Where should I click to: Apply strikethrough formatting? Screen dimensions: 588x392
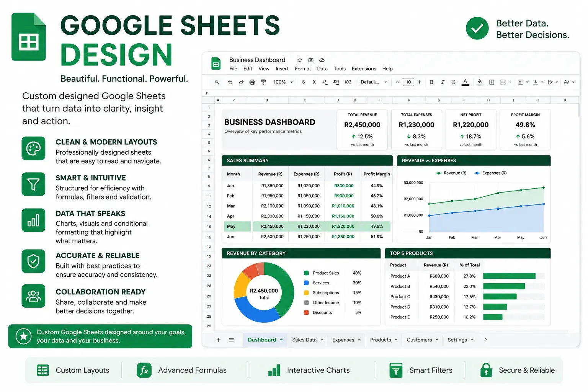click(x=454, y=82)
